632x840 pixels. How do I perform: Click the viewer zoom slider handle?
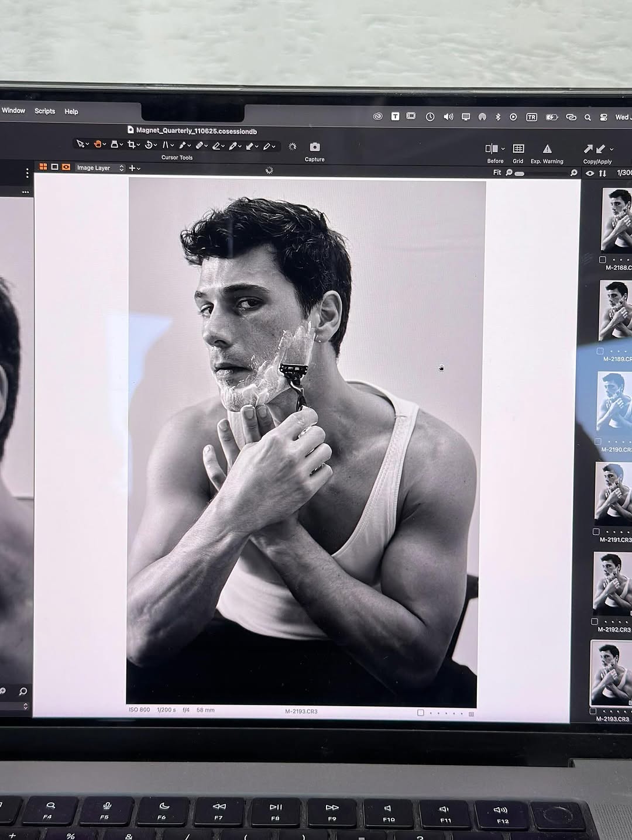point(519,174)
